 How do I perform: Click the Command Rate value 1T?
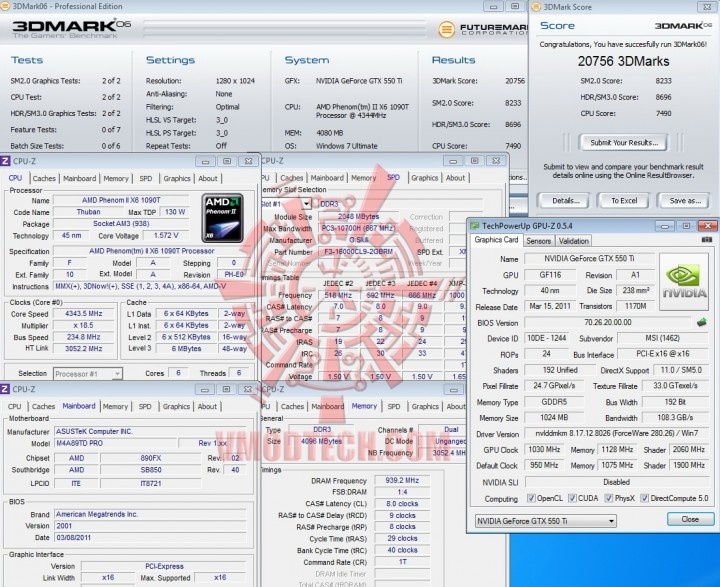point(402,562)
